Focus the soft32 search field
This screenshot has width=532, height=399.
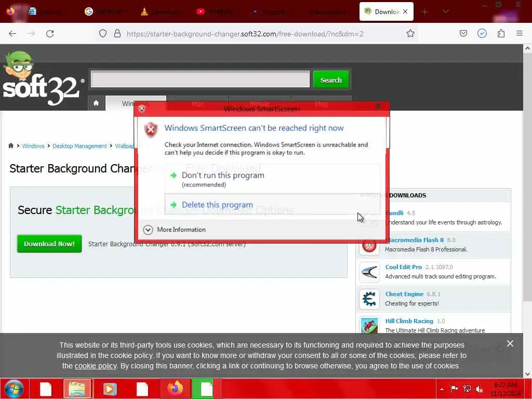200,79
